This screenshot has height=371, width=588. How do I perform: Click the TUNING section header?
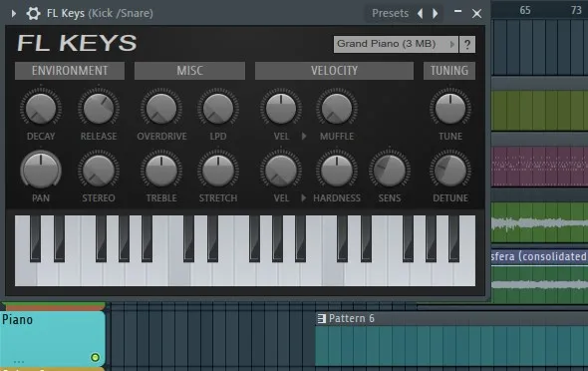click(449, 71)
